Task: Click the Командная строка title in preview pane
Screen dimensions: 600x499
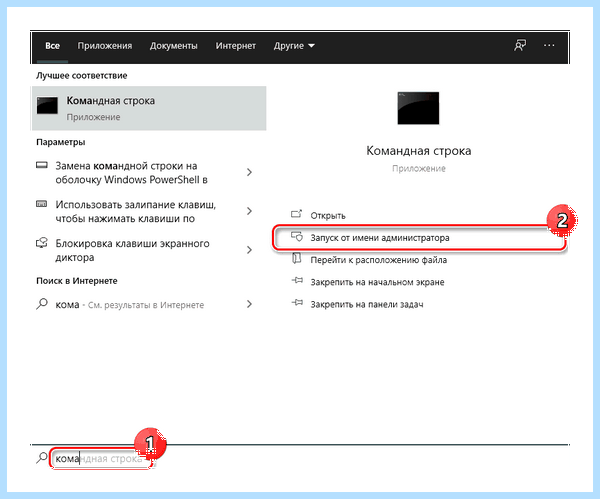Action: (419, 151)
